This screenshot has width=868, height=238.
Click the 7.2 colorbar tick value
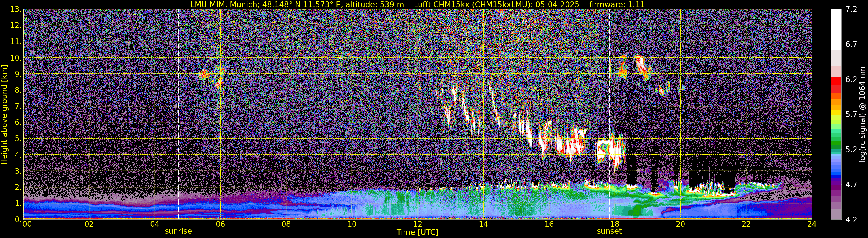(x=851, y=9)
